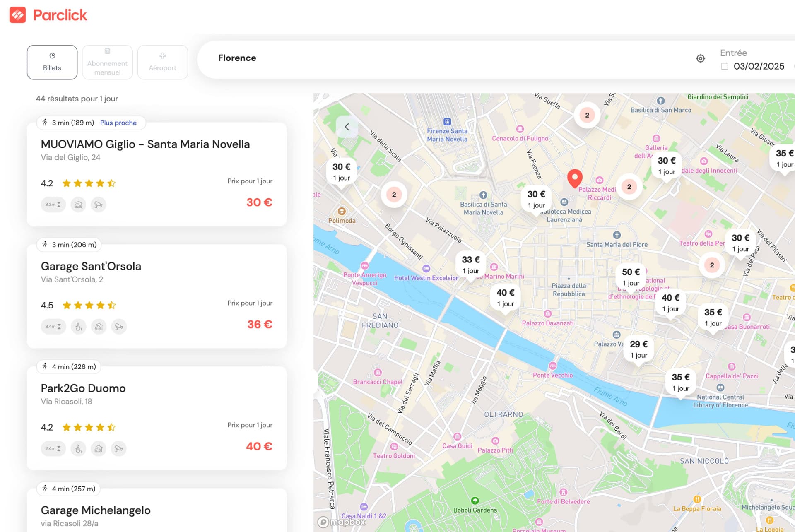Image resolution: width=795 pixels, height=532 pixels.
Task: Open the Aéroport tab
Action: [x=163, y=62]
